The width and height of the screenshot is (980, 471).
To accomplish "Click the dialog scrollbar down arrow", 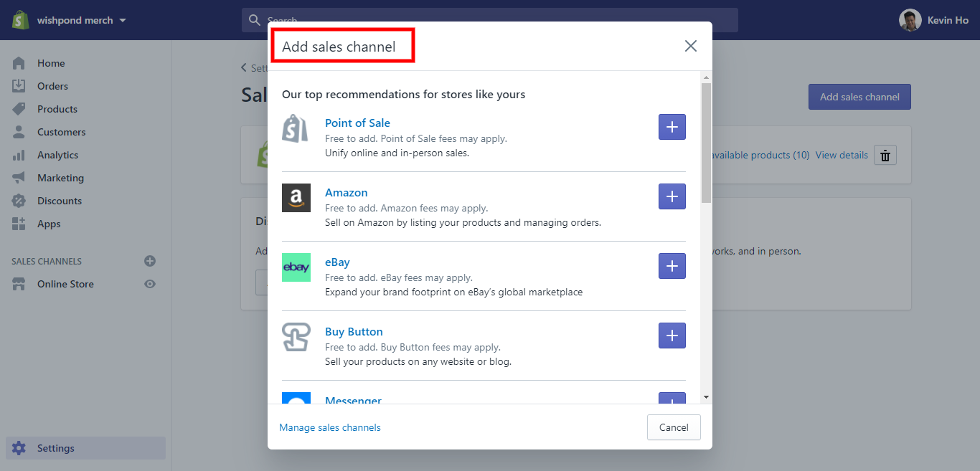I will coord(706,397).
